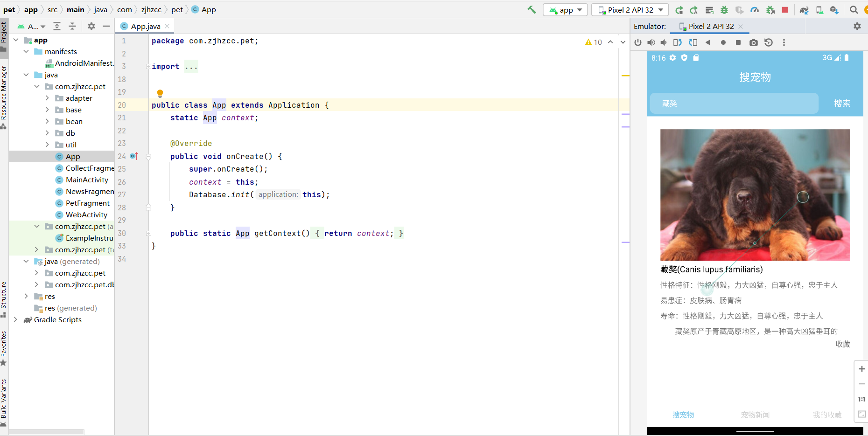868x436 pixels.
Task: Expand the db package
Action: click(47, 133)
